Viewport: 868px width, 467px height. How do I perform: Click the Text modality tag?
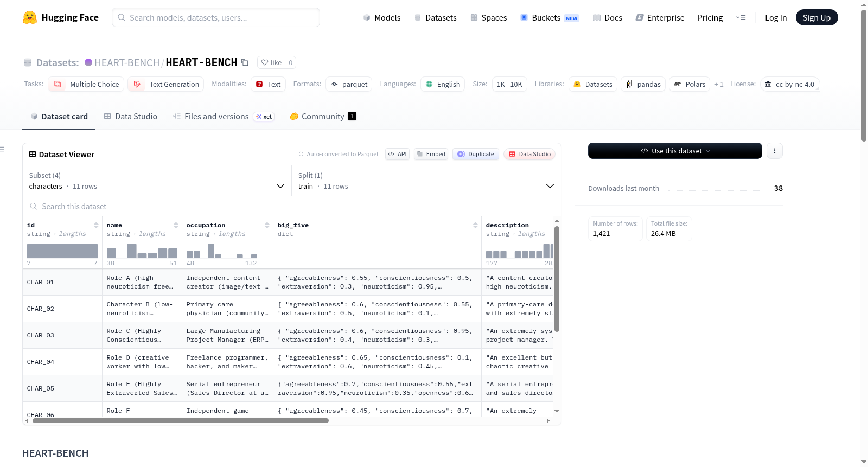[268, 84]
